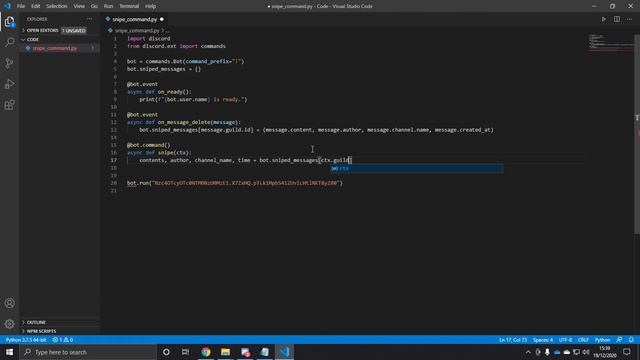Screen dimensions: 640x360
Task: Open the Selection menu
Action: (x=56, y=6)
